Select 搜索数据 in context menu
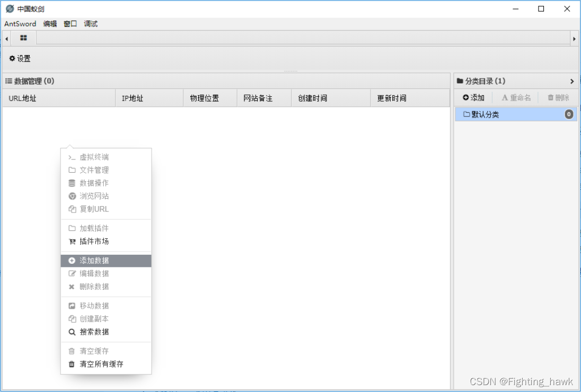Viewport: 581px width, 392px height. pyautogui.click(x=106, y=332)
